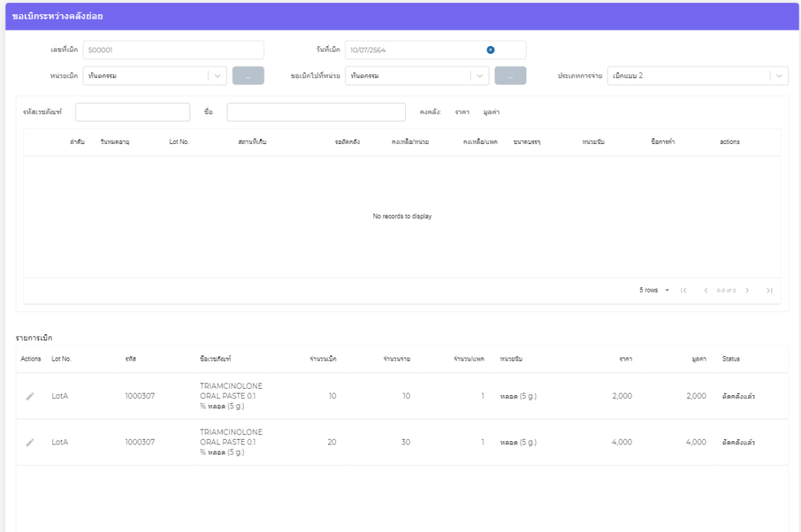
Task: Open the ประเภทการจ่าย dropdown showing เบิกแบบ 2
Action: coord(778,76)
